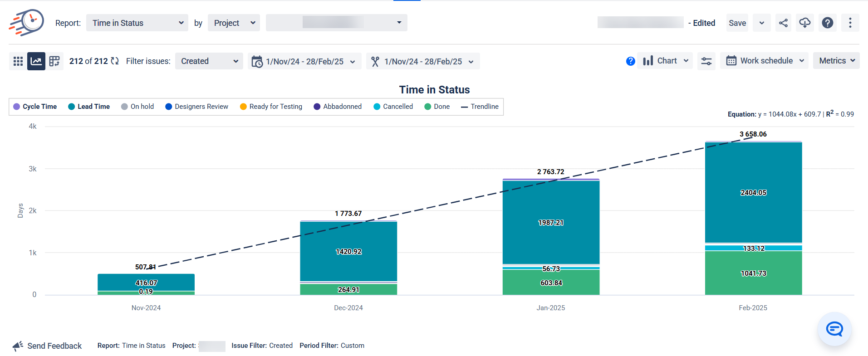Expand the Work schedule dropdown

(765, 61)
